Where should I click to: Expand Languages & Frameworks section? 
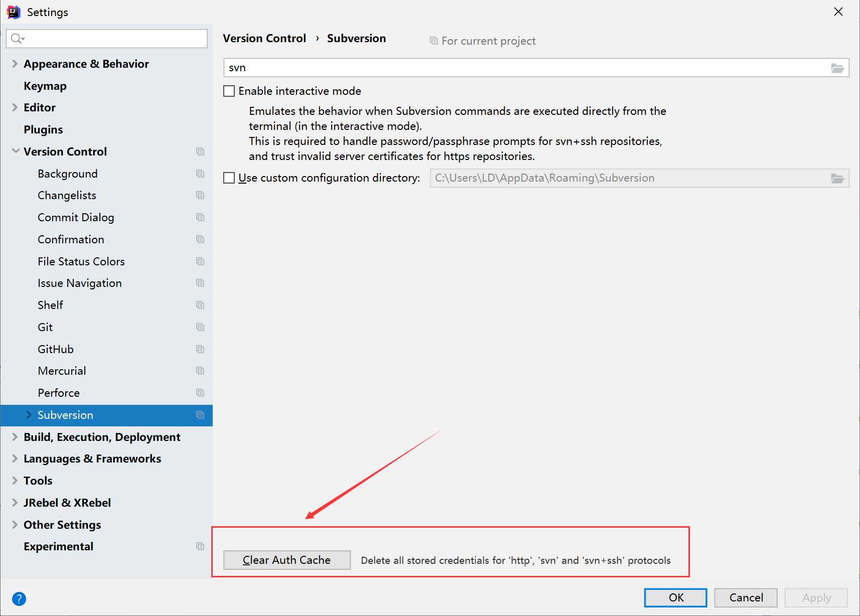click(x=15, y=458)
